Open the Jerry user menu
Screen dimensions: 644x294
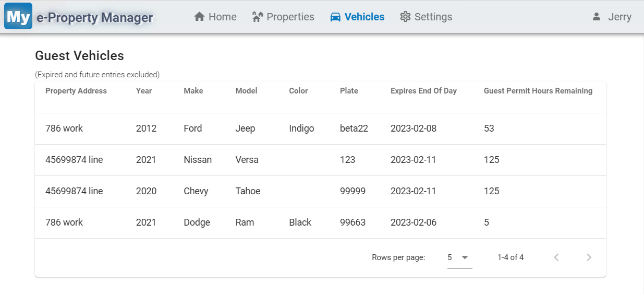612,17
